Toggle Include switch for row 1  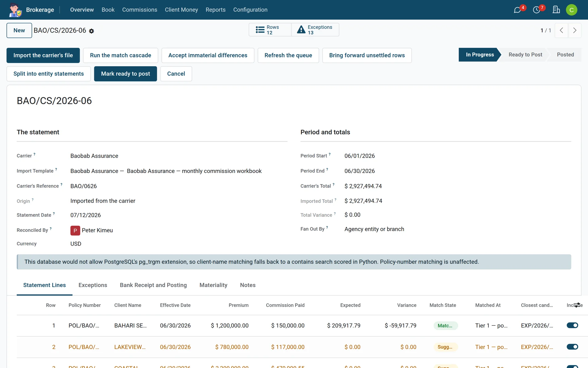(572, 325)
